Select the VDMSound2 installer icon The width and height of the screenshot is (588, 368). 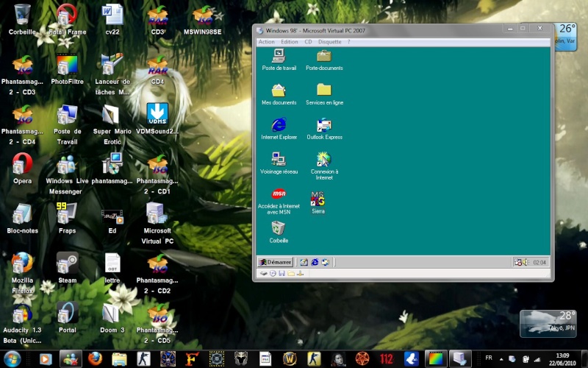pyautogui.click(x=157, y=119)
